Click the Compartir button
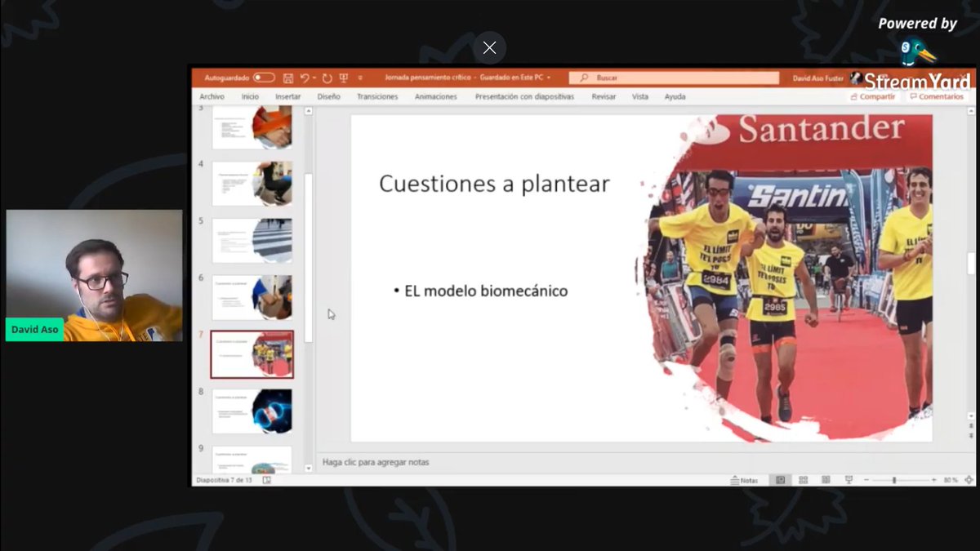 pos(873,96)
